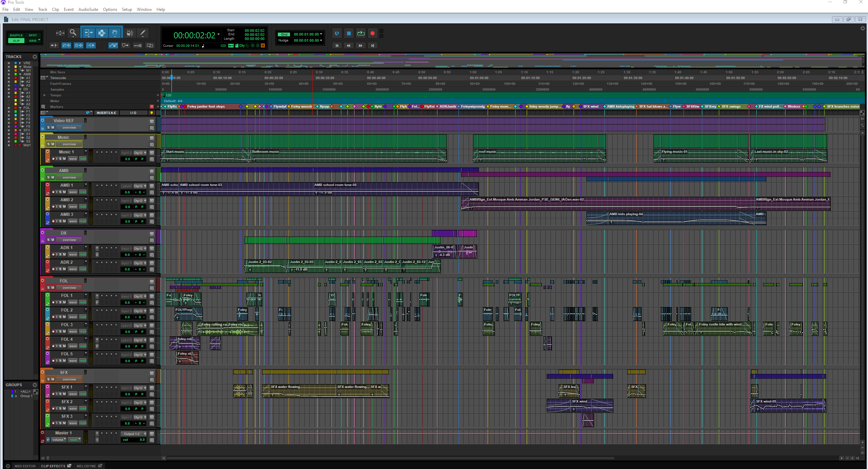This screenshot has width=868, height=469.
Task: Click the Fast Forward transport button
Action: click(361, 45)
